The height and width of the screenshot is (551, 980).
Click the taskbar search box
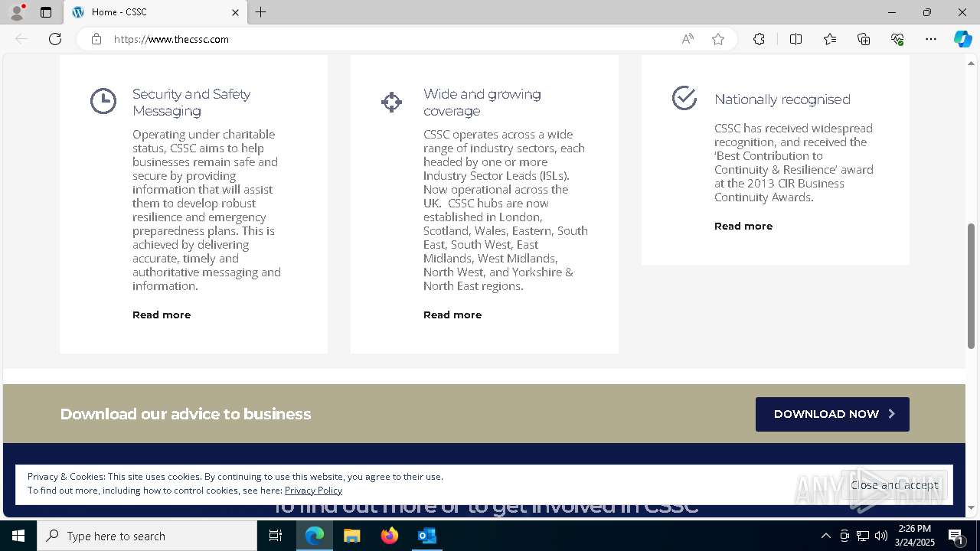pyautogui.click(x=147, y=536)
